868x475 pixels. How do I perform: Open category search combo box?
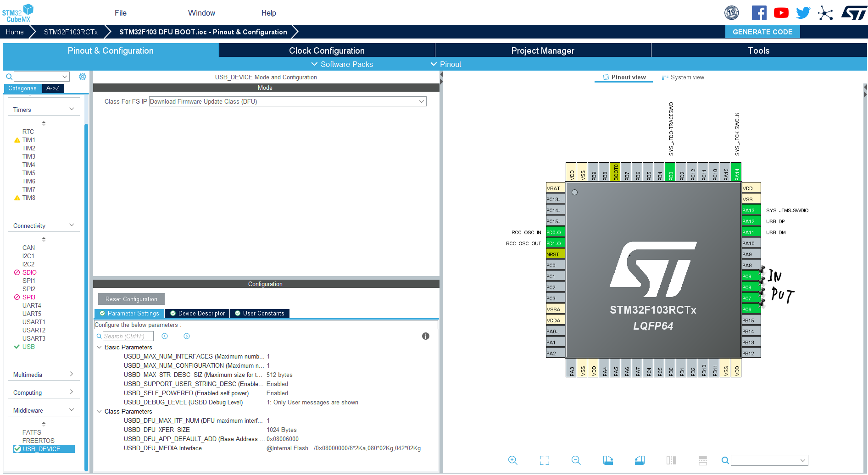[42, 77]
